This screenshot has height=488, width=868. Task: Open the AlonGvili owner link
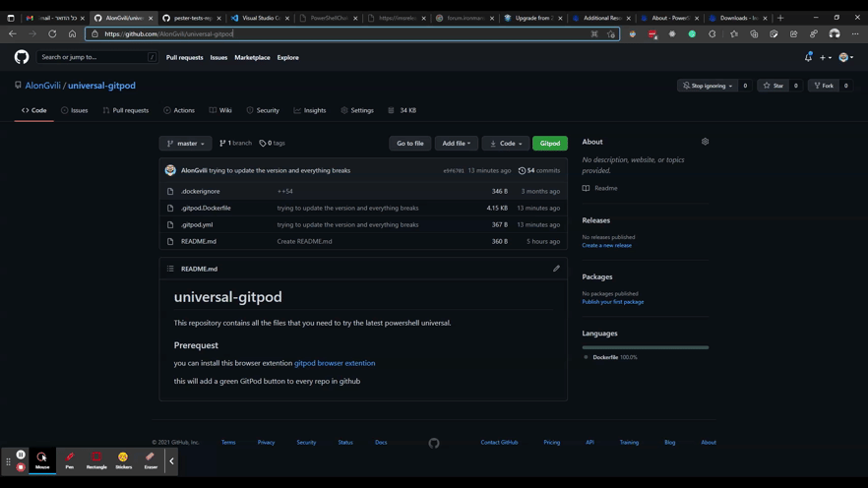[x=42, y=86]
